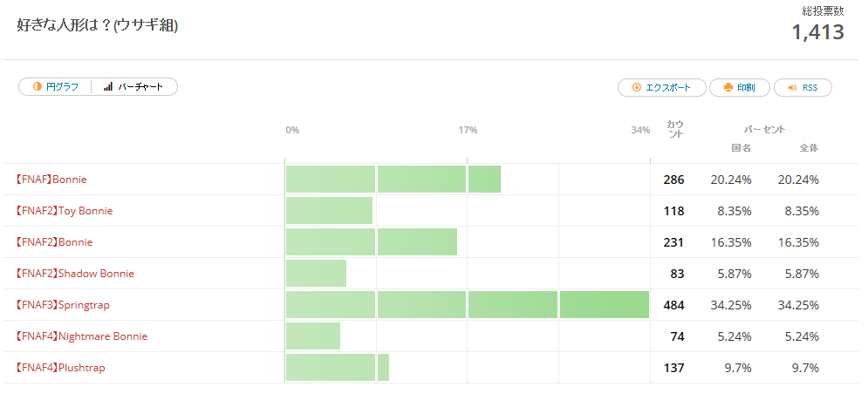
Task: Click the printer icon
Action: click(728, 88)
